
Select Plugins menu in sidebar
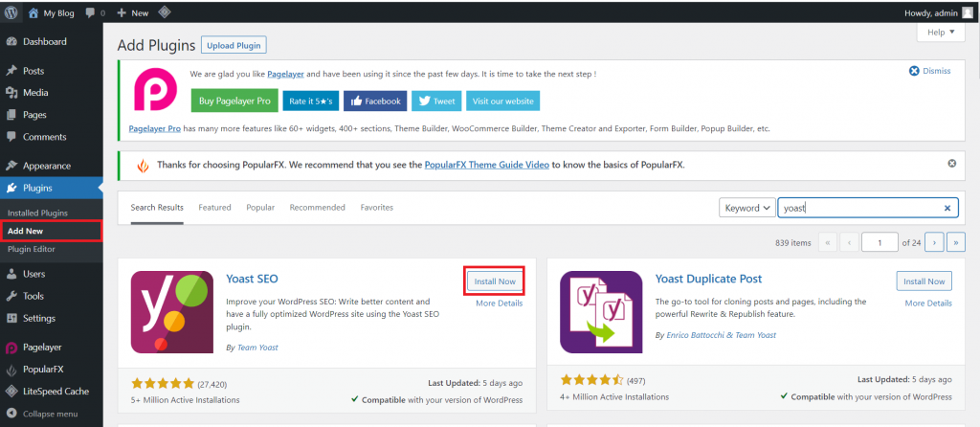tap(52, 189)
